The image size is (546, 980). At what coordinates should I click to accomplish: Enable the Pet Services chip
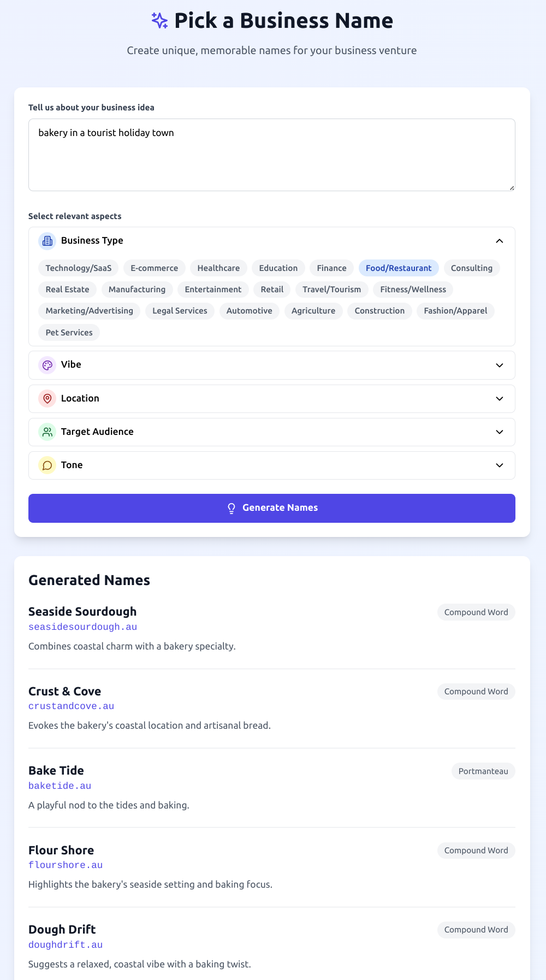pos(69,333)
